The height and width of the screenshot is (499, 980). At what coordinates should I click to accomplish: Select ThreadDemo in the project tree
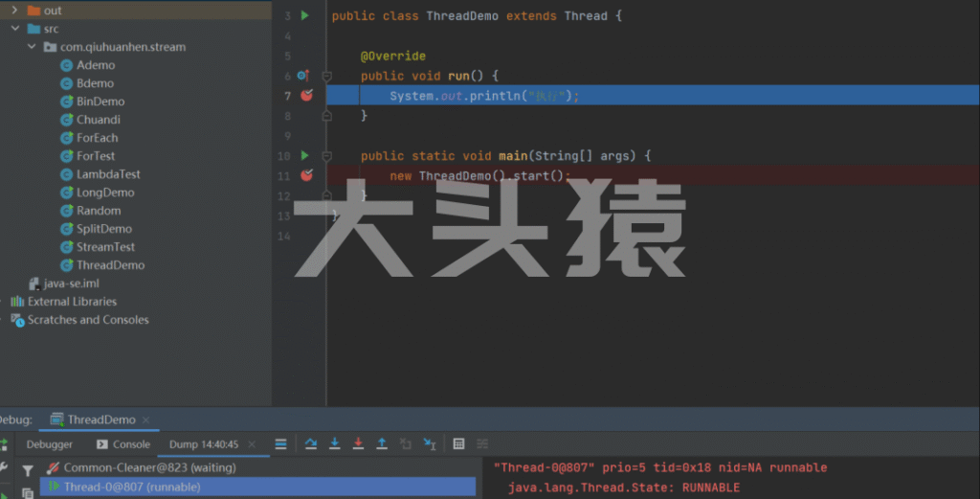click(x=110, y=265)
